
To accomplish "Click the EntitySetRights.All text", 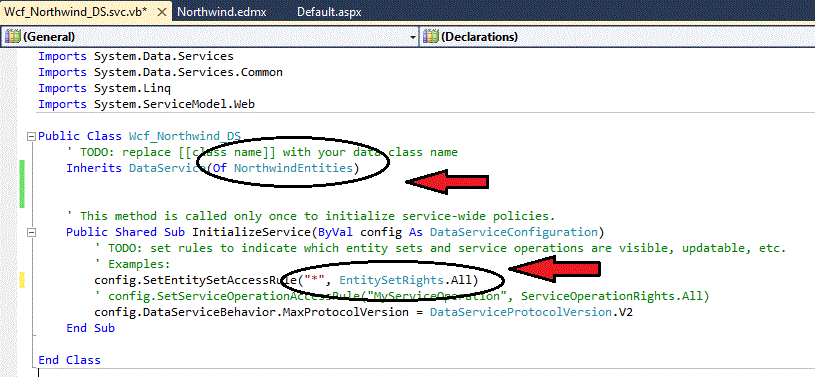I will [405, 280].
